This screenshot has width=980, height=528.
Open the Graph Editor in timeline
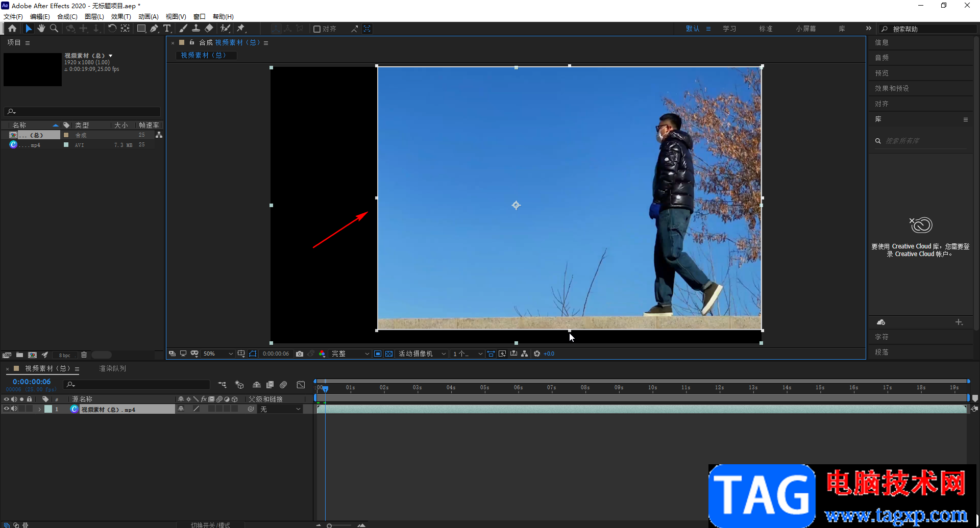point(301,385)
